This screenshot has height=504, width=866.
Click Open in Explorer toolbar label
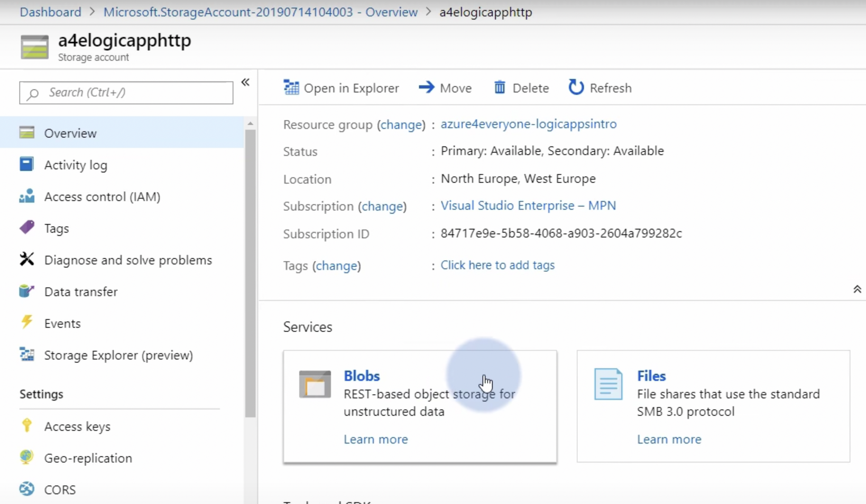pyautogui.click(x=351, y=88)
